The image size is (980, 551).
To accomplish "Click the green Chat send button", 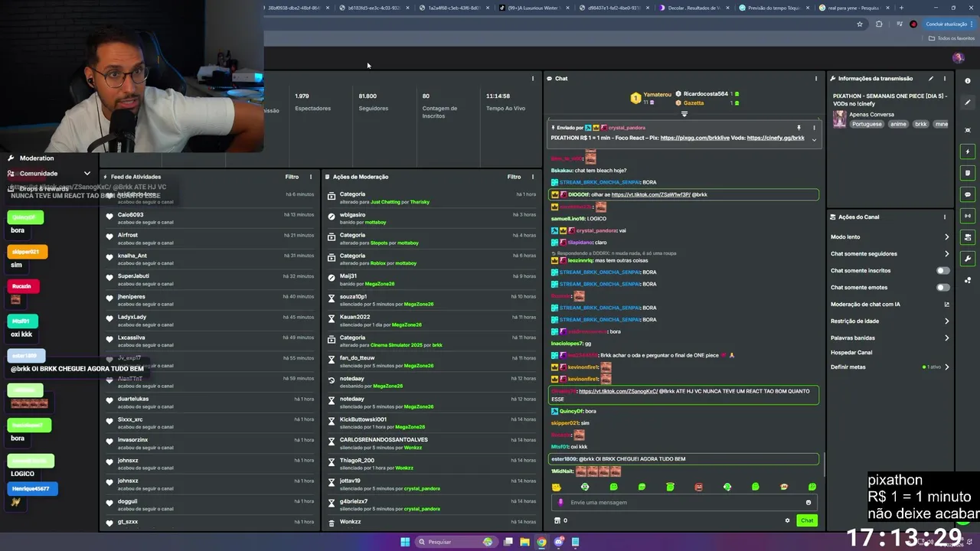I will pos(807,520).
